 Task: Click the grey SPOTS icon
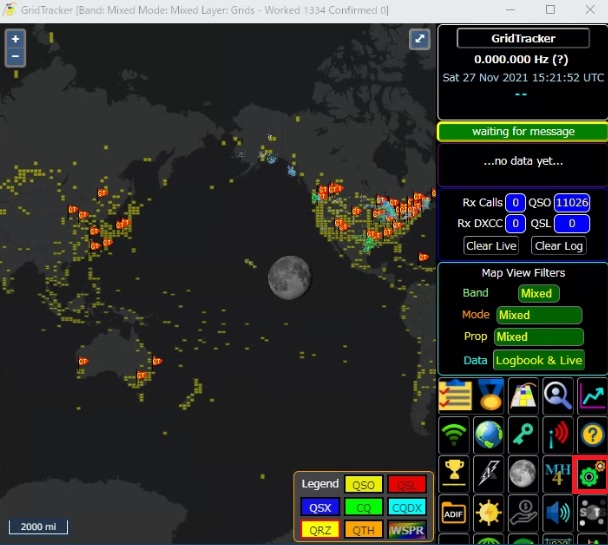click(592, 513)
